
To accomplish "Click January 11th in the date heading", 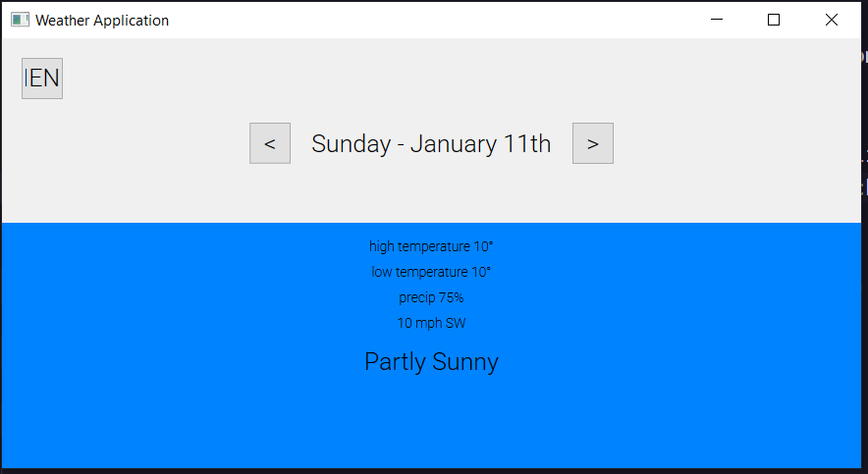I will [x=480, y=143].
